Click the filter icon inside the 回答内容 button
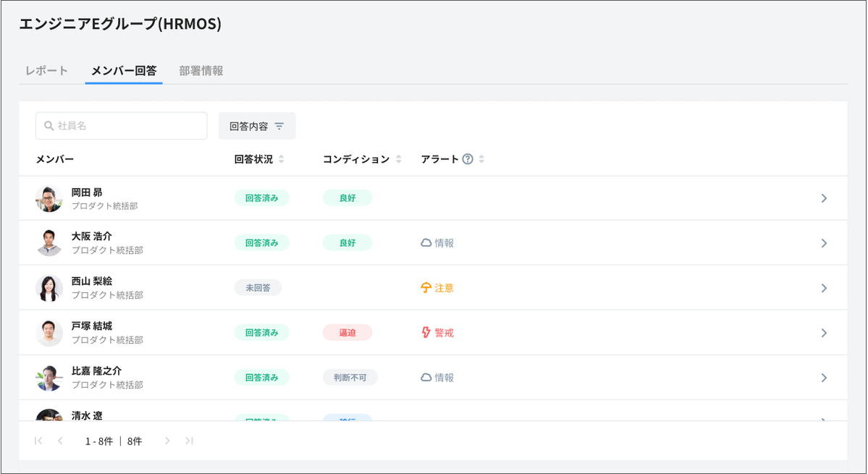This screenshot has height=474, width=868. tap(279, 125)
